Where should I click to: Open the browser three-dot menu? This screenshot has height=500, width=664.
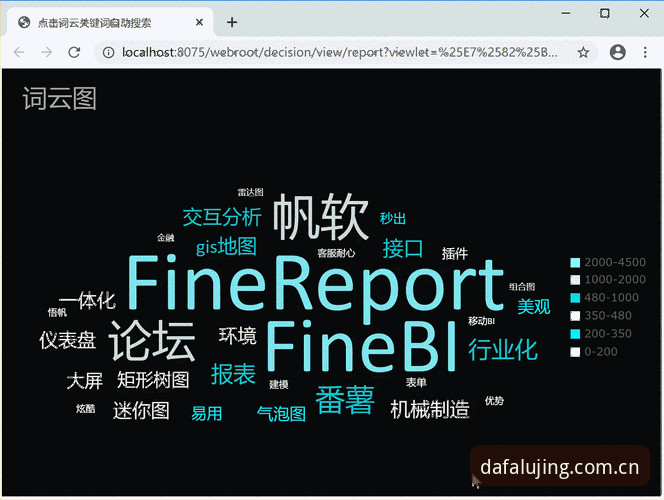[x=645, y=52]
